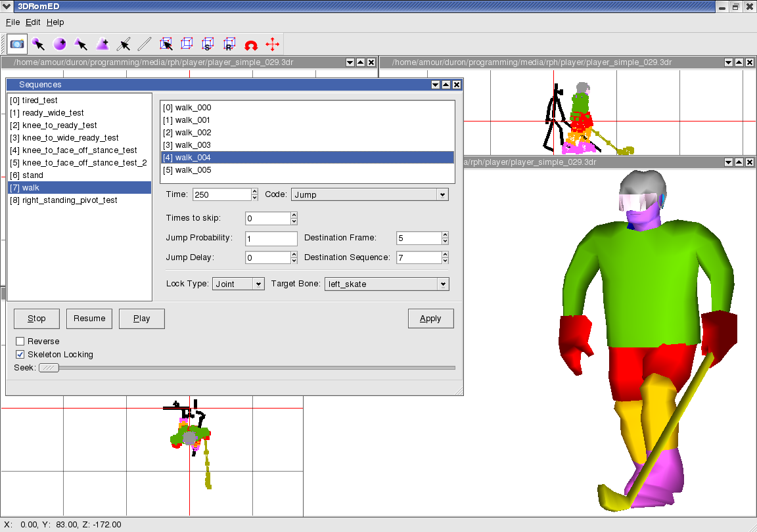The image size is (757, 532).
Task: Click the Resume button
Action: click(x=89, y=319)
